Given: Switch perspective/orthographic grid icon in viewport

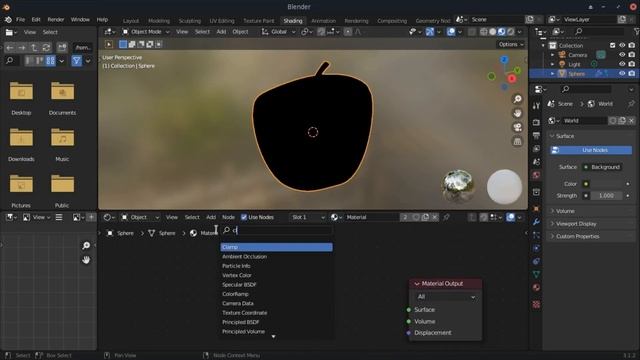Looking at the screenshot, I should [517, 142].
